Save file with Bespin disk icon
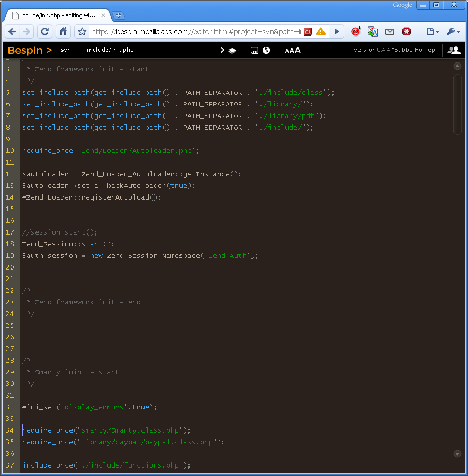The height and width of the screenshot is (476, 468). [x=255, y=50]
